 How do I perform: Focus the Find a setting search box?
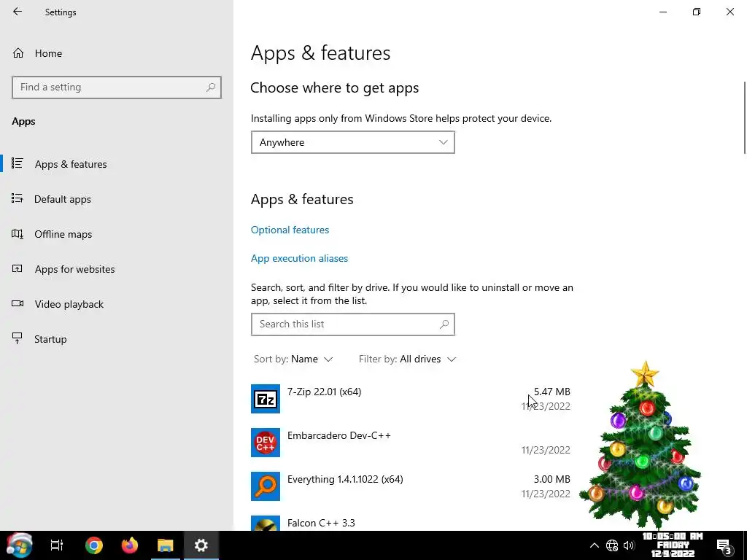click(x=117, y=87)
